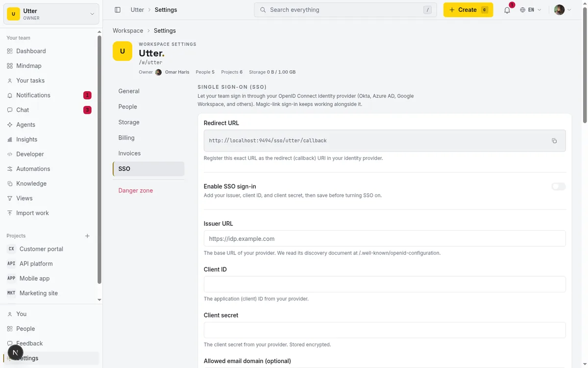Copy the Redirect URL with copy icon
Image resolution: width=588 pixels, height=368 pixels.
(554, 141)
